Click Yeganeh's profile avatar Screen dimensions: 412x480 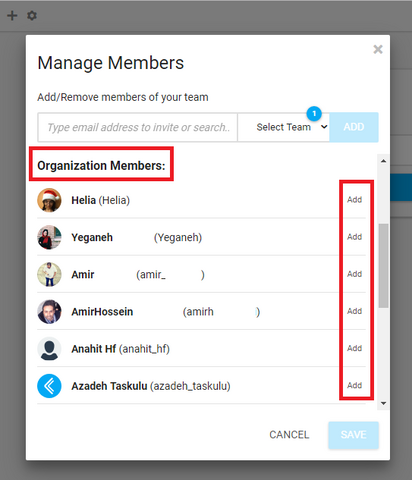[49, 237]
